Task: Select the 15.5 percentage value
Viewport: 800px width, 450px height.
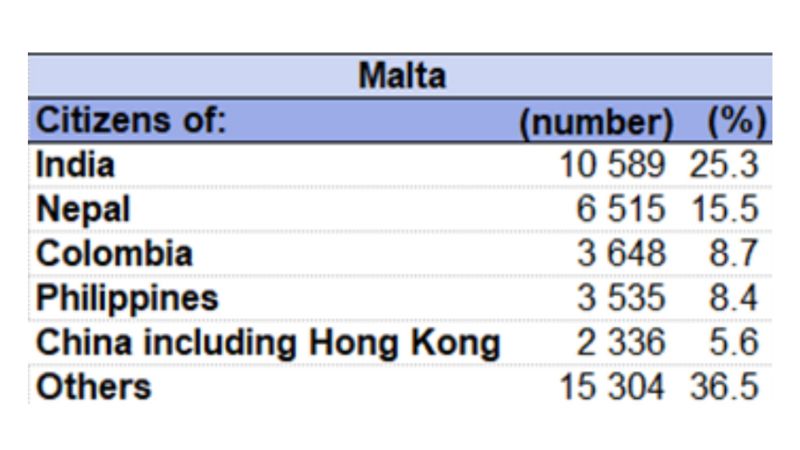Action: (x=724, y=210)
